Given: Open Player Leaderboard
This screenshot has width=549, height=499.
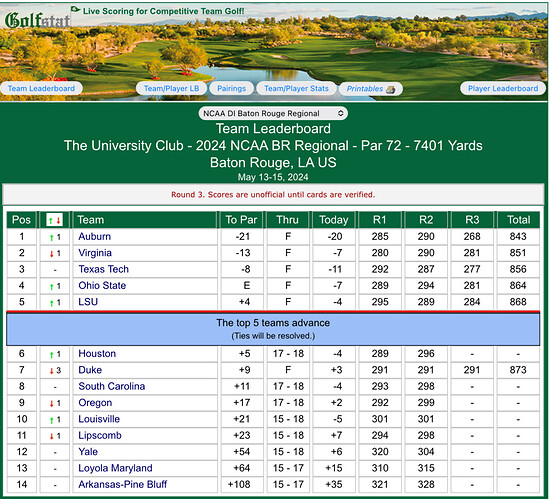Looking at the screenshot, I should pyautogui.click(x=503, y=88).
